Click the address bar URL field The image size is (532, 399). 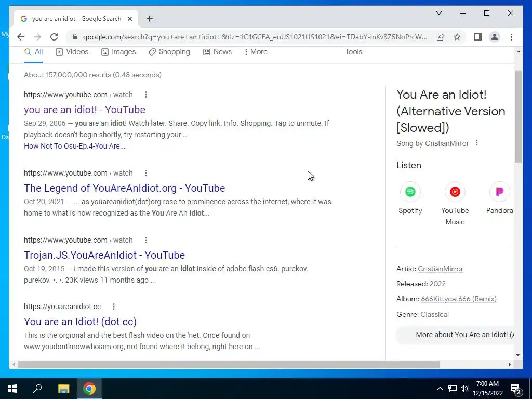[255, 37]
